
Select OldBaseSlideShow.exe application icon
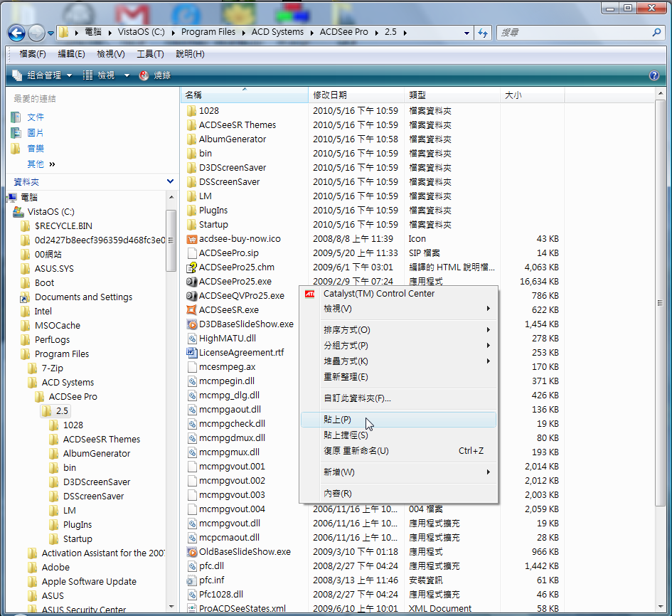(191, 552)
